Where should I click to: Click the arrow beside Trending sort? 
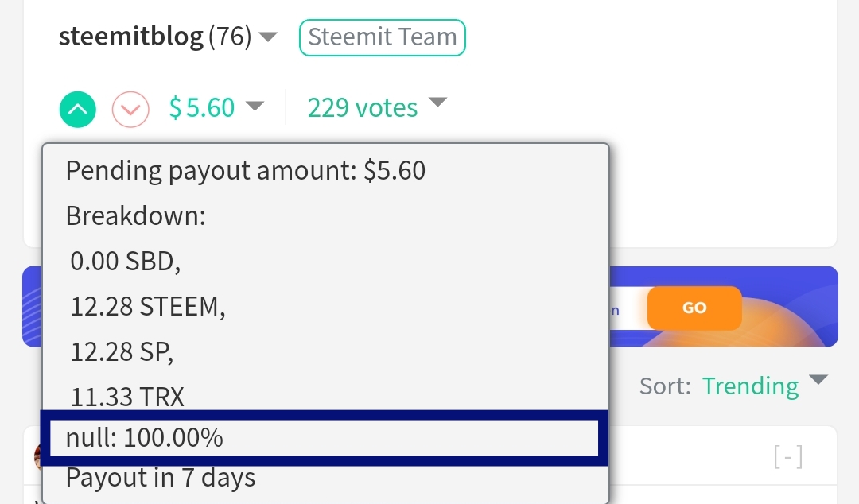point(818,380)
